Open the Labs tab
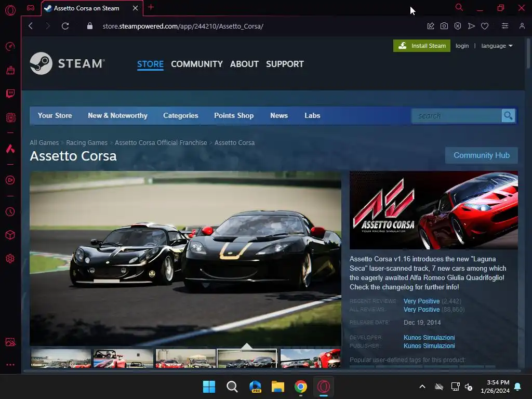Image resolution: width=532 pixels, height=399 pixels. pyautogui.click(x=312, y=116)
